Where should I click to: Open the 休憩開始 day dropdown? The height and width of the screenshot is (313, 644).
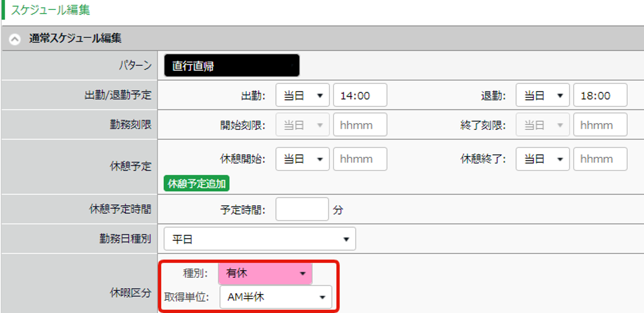coord(303,159)
